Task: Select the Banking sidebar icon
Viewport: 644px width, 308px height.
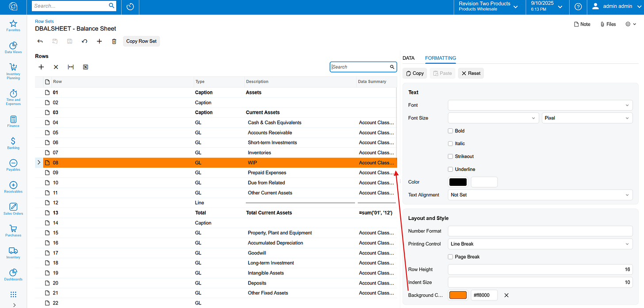Action: 13,144
